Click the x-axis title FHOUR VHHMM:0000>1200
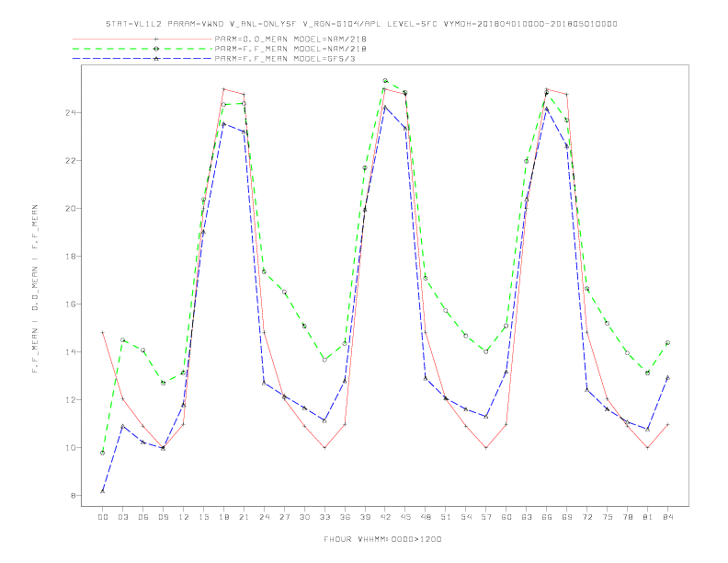The image size is (728, 563). pos(382,539)
